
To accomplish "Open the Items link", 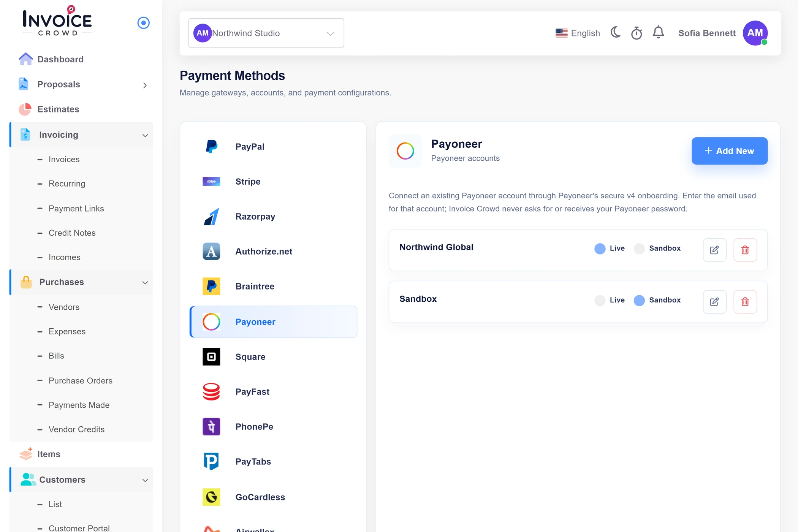I will pos(49,454).
